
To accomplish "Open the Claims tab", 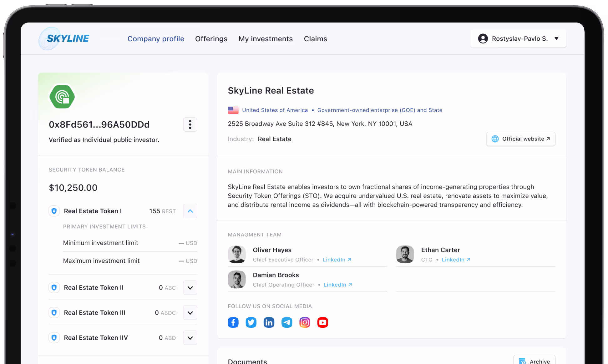I will (315, 39).
